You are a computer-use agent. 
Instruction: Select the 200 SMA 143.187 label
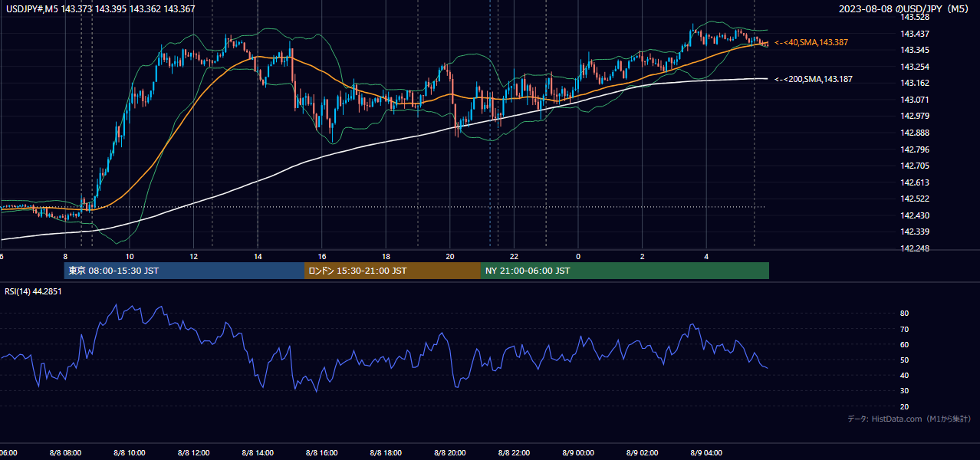814,79
